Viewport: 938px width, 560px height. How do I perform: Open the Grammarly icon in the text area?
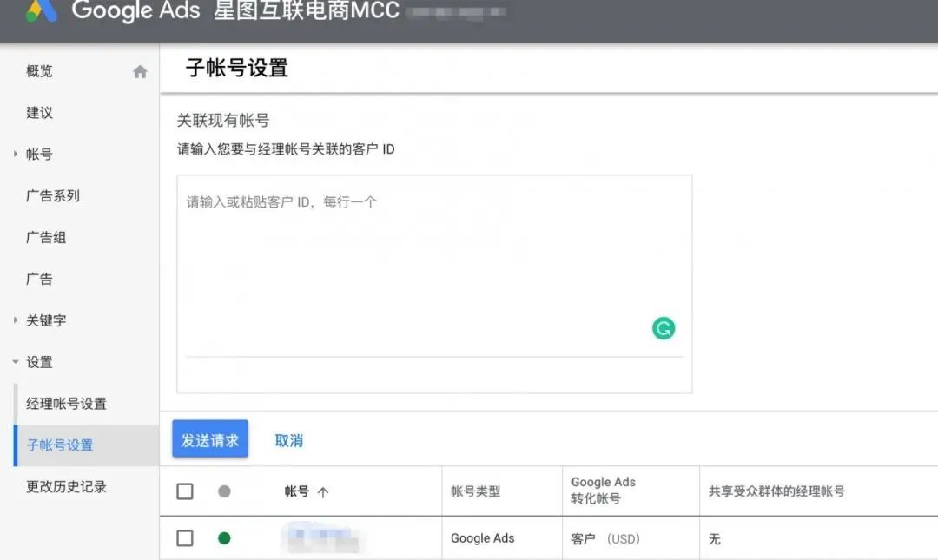(663, 328)
